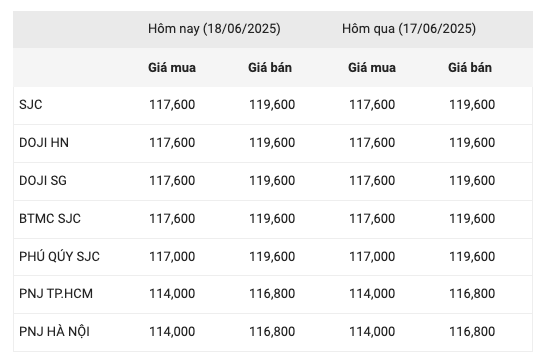Click today's Giá mua column header
Screen dimensions: 542x360
tap(172, 67)
